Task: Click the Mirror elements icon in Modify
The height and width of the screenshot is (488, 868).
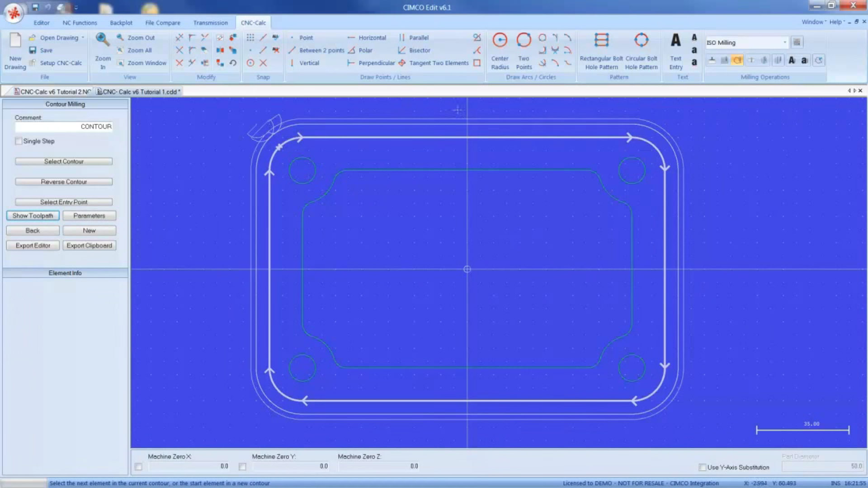Action: click(x=220, y=50)
